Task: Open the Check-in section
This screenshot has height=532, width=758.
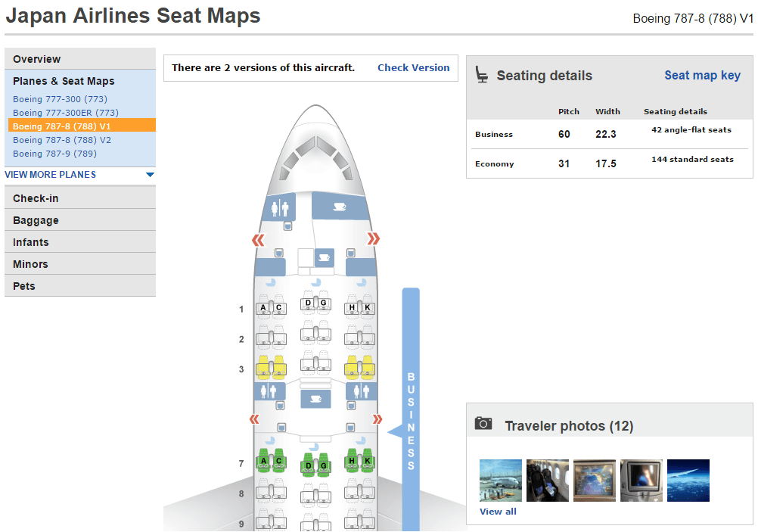Action: click(80, 198)
